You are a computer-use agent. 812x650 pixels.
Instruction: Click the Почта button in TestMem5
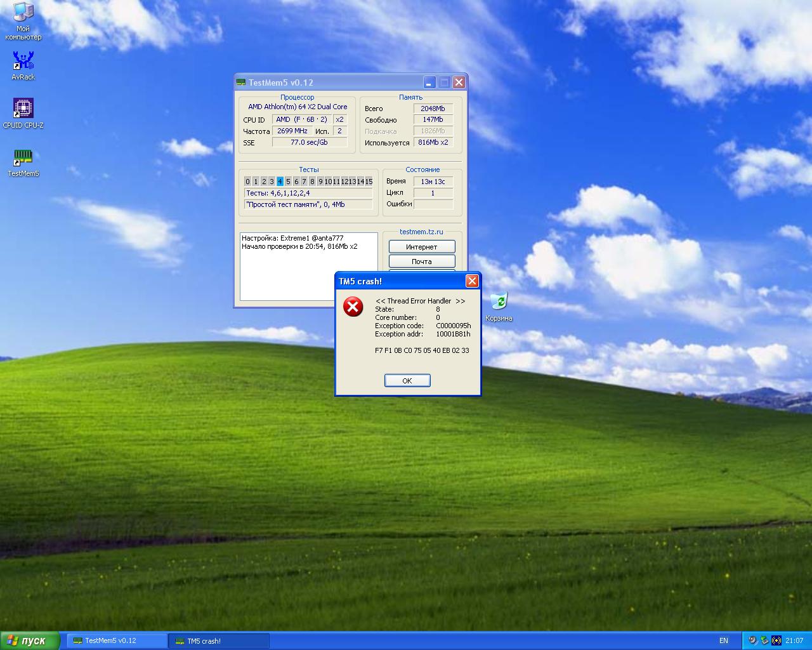pos(422,261)
